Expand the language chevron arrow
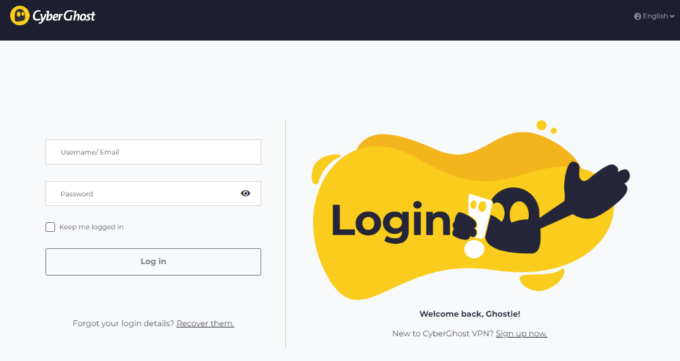This screenshot has height=361, width=680. pos(672,16)
